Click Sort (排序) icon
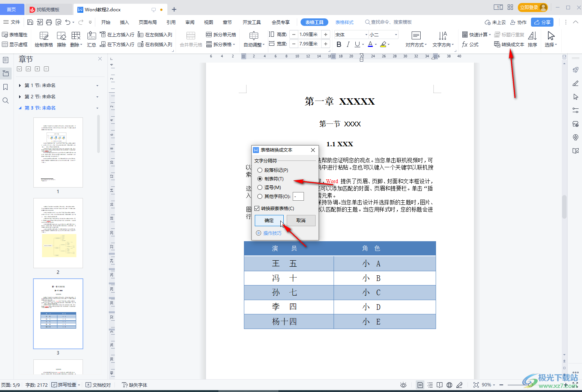This screenshot has height=392, width=582. click(532, 39)
